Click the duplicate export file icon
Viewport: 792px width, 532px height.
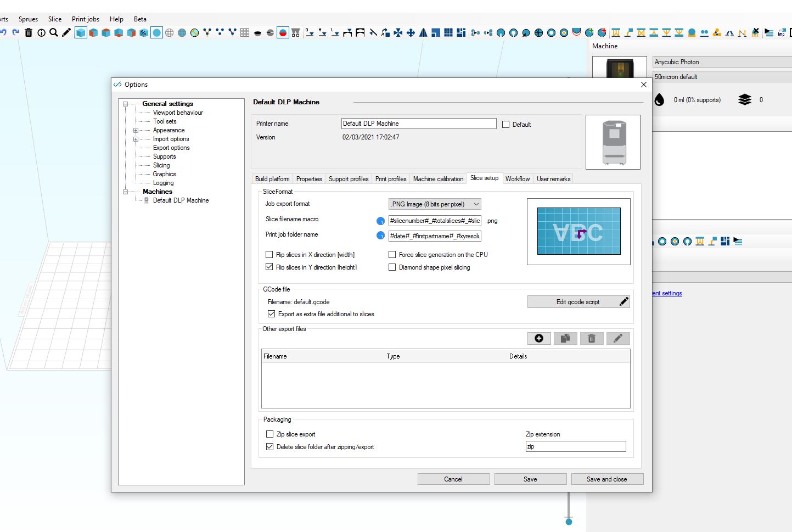click(565, 338)
